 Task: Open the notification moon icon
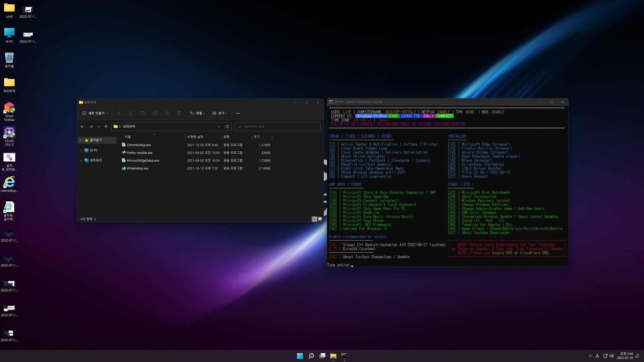(x=638, y=356)
